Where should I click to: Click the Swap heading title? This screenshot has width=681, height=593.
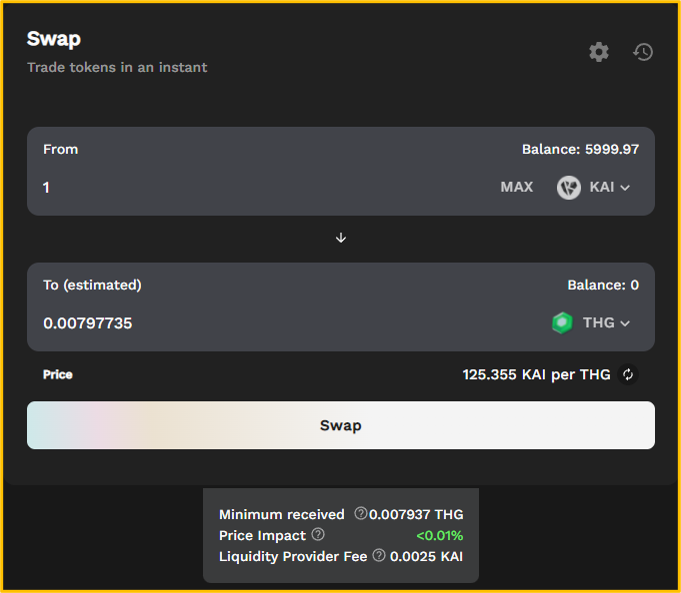[x=54, y=39]
